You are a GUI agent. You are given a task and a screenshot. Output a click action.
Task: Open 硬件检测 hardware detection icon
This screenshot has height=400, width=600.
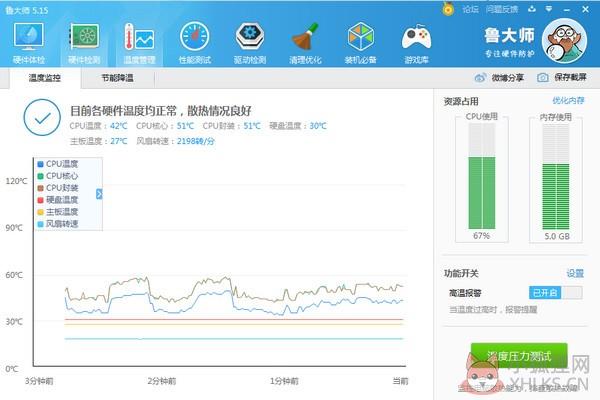(x=84, y=37)
